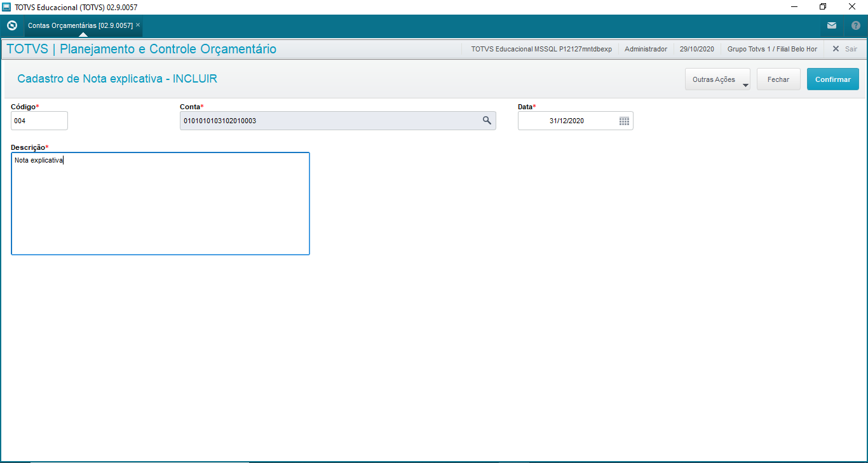Click the TOTVS app icon in title bar
The width and height of the screenshot is (868, 463).
click(6, 7)
